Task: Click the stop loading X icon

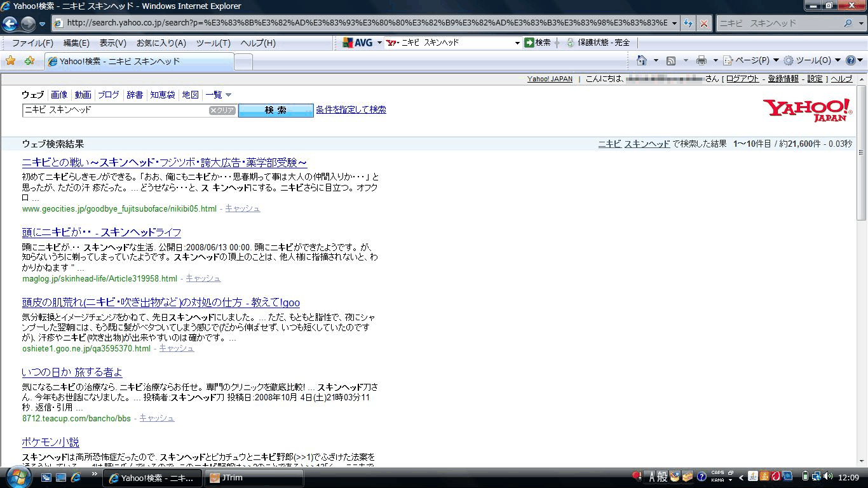Action: coord(704,24)
